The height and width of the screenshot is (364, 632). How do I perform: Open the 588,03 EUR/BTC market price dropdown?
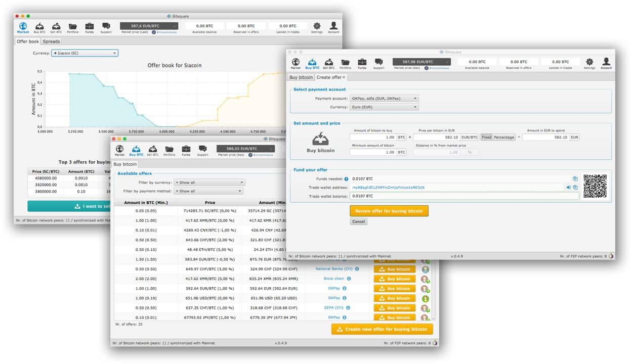click(246, 149)
